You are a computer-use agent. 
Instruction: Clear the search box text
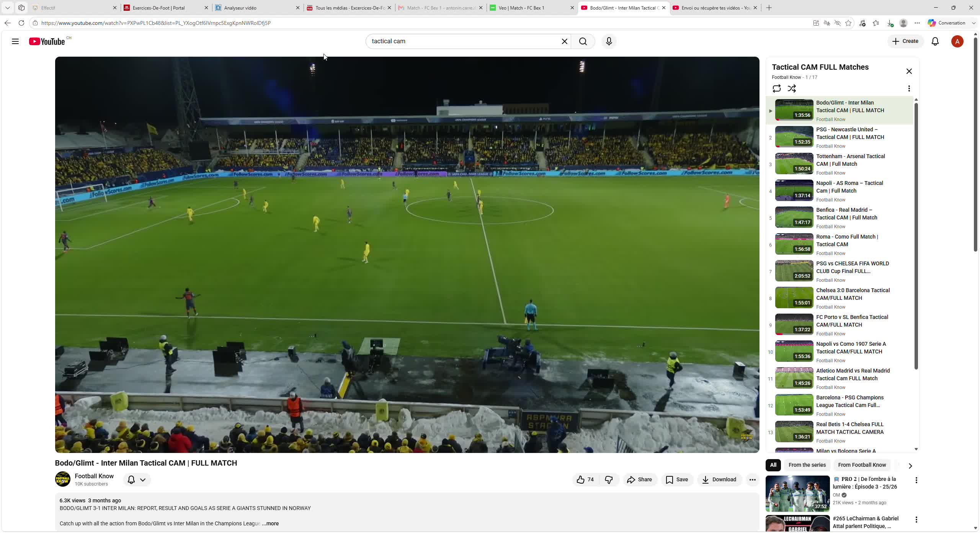[564, 41]
